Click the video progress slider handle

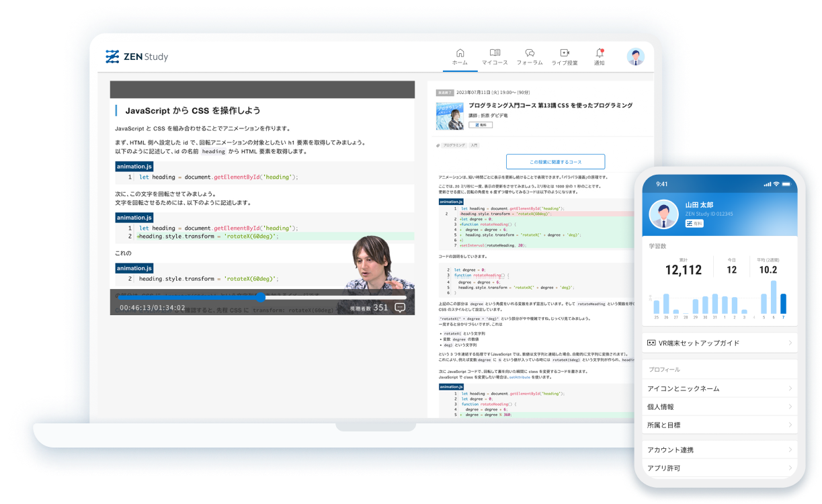click(x=261, y=297)
